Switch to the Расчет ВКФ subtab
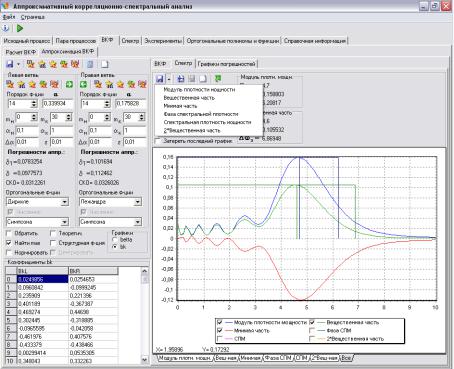The height and width of the screenshot is (369, 454). point(21,52)
